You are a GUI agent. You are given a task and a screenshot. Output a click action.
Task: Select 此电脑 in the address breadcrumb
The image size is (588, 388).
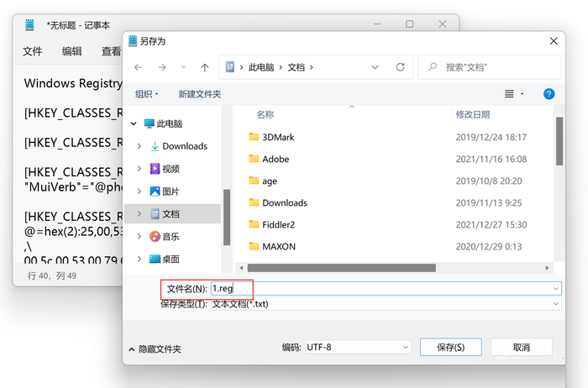261,67
